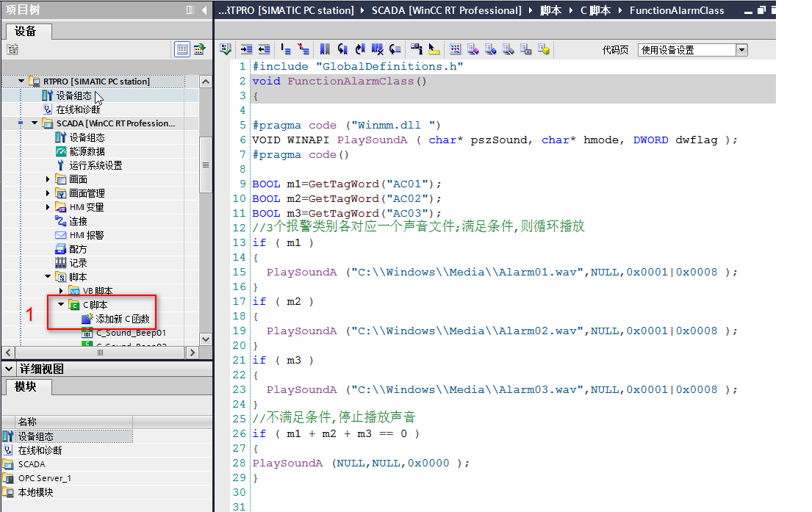Image resolution: width=812 pixels, height=512 pixels.
Task: Click the list icon with gray cube
Action: coord(508,49)
